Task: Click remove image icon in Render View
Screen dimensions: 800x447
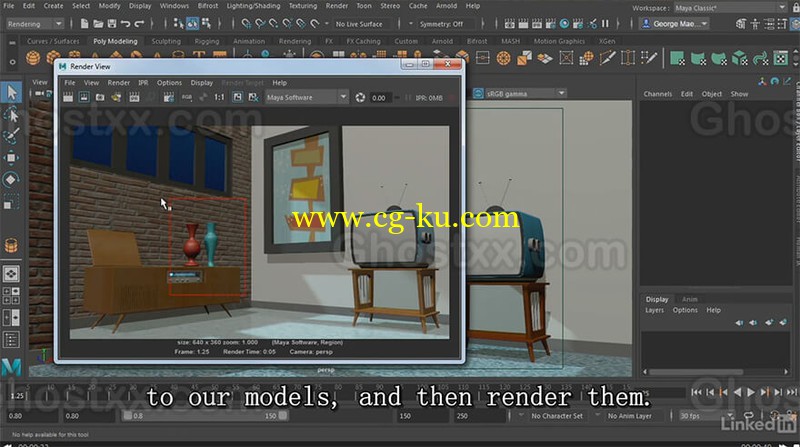Action: coord(253,97)
